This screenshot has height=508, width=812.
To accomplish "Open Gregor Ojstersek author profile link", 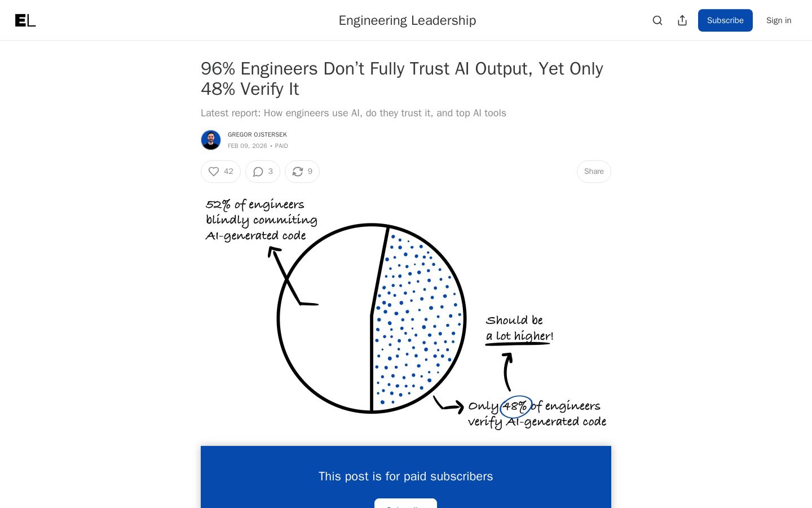I will 257,134.
